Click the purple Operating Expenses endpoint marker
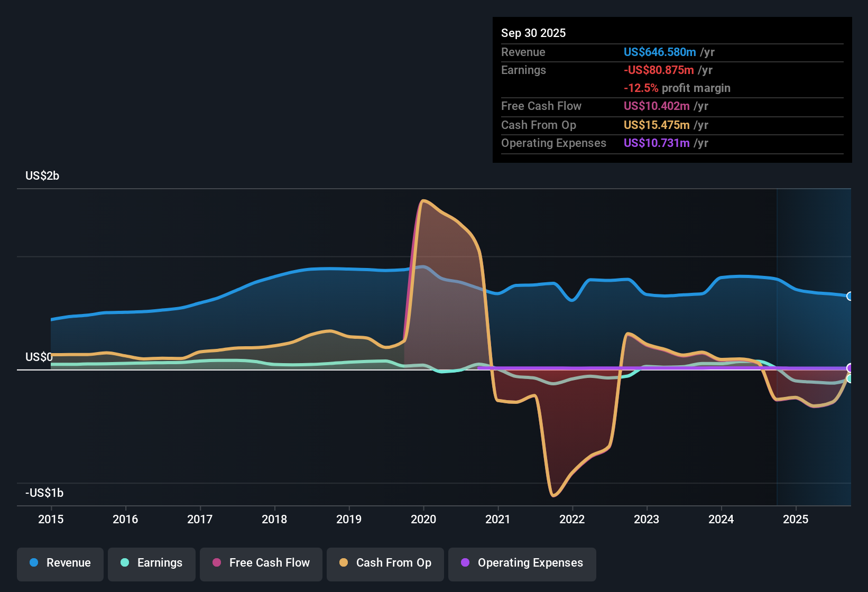The height and width of the screenshot is (592, 868). 850,367
